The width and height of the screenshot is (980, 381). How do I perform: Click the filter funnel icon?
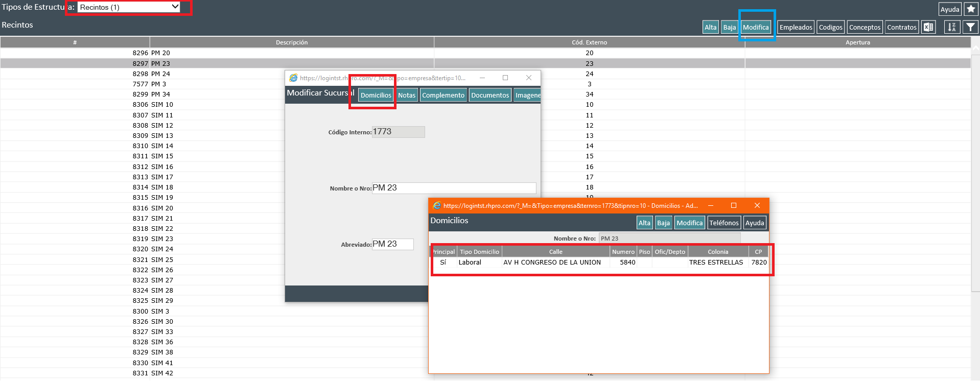(970, 27)
